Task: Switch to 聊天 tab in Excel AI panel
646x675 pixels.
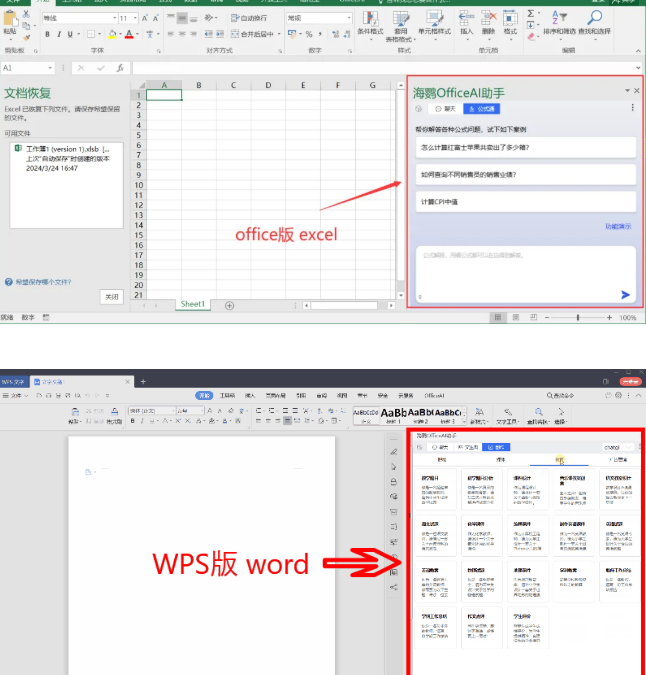Action: tap(445, 109)
